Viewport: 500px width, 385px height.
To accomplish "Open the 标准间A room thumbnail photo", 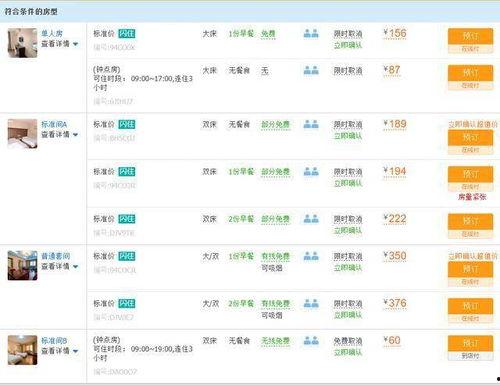I will point(22,134).
